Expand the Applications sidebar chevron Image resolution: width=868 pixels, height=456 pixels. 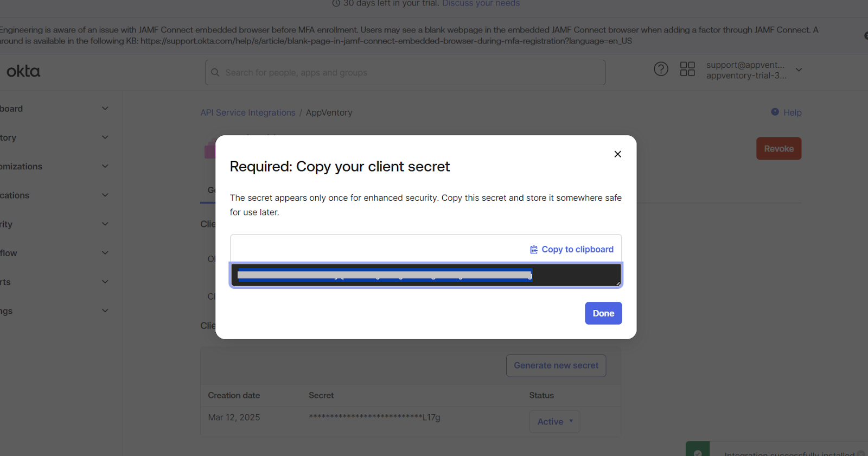coord(105,195)
